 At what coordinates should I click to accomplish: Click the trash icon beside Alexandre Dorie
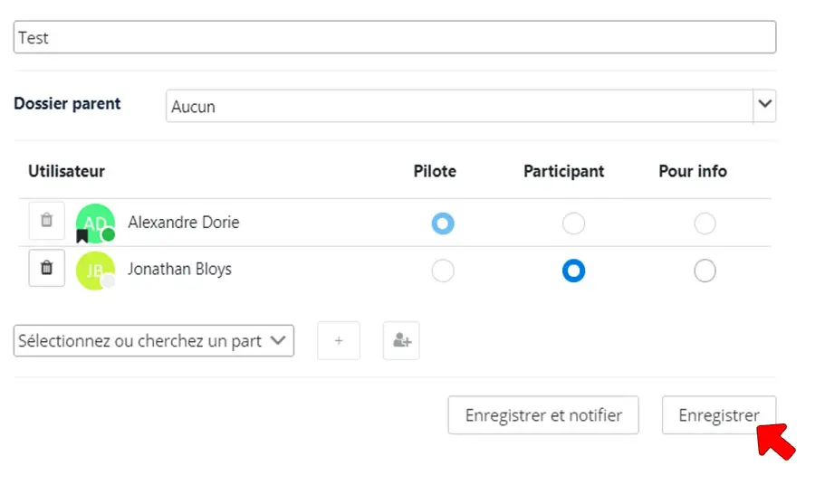(47, 221)
